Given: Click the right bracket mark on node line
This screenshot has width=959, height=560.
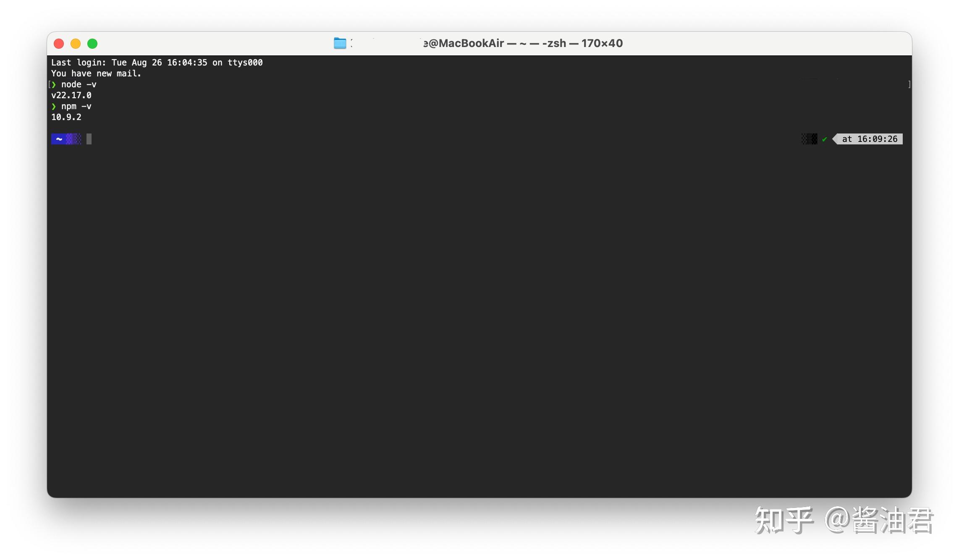Looking at the screenshot, I should click(x=909, y=84).
